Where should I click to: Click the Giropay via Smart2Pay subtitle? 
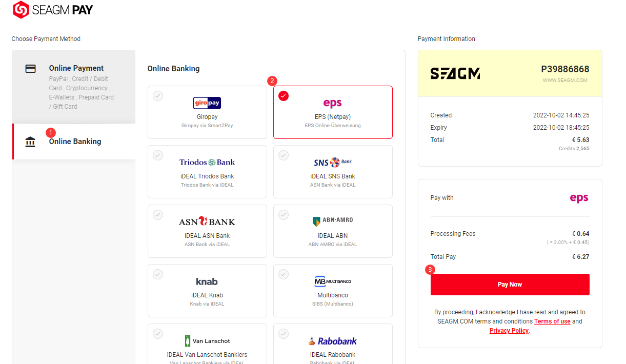[207, 126]
